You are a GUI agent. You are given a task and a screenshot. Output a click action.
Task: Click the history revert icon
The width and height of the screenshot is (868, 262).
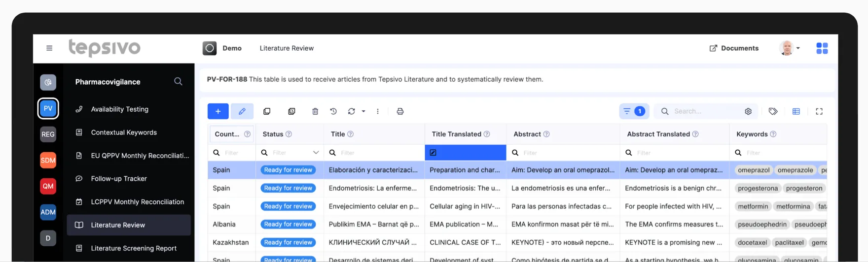point(333,111)
